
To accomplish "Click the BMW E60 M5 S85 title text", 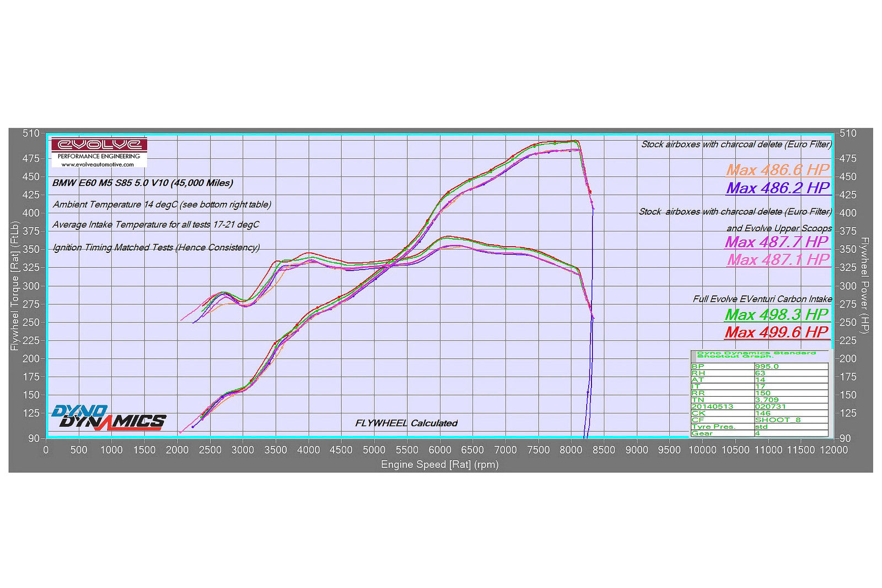I will [x=142, y=183].
